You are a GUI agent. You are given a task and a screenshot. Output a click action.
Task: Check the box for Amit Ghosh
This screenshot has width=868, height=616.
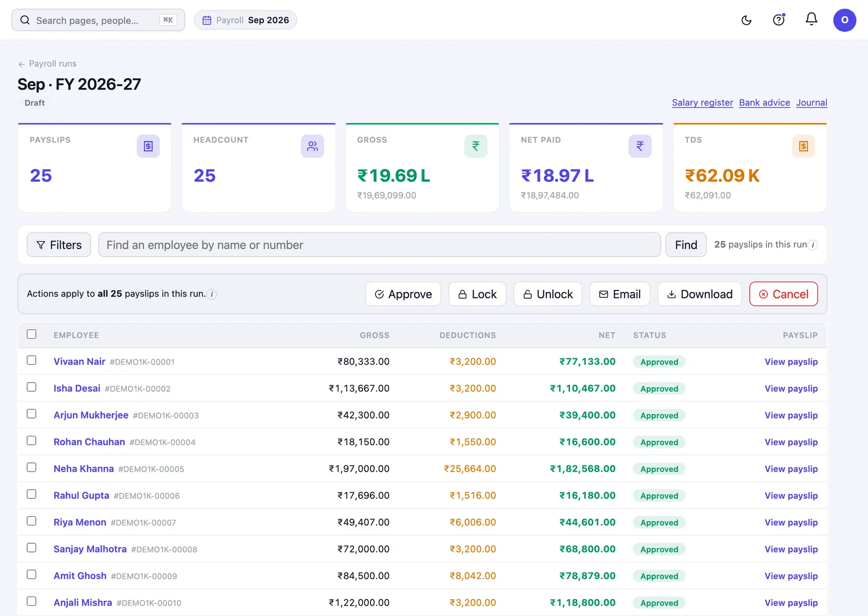(31, 575)
